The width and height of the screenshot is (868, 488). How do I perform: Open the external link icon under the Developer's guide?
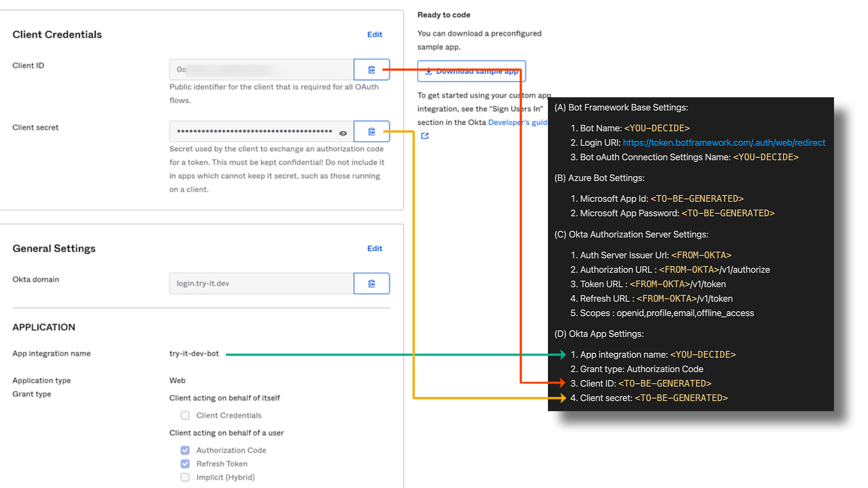coord(425,136)
